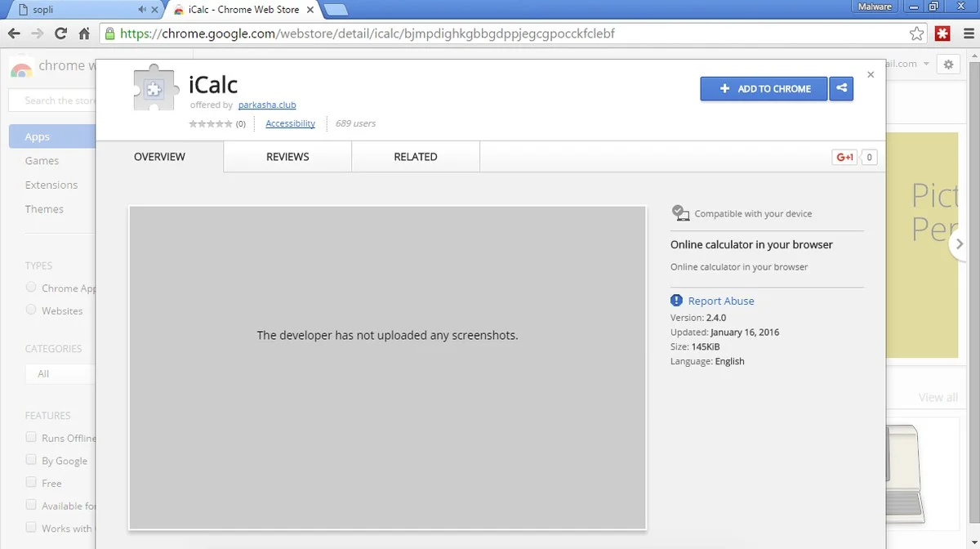Open the parkasha.club developer link
The image size is (980, 549).
pos(267,105)
